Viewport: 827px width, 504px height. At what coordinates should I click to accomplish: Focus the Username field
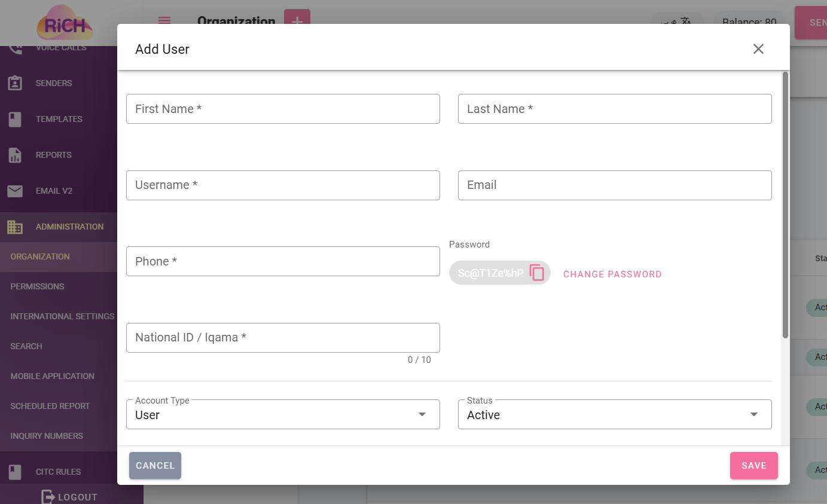click(x=283, y=185)
